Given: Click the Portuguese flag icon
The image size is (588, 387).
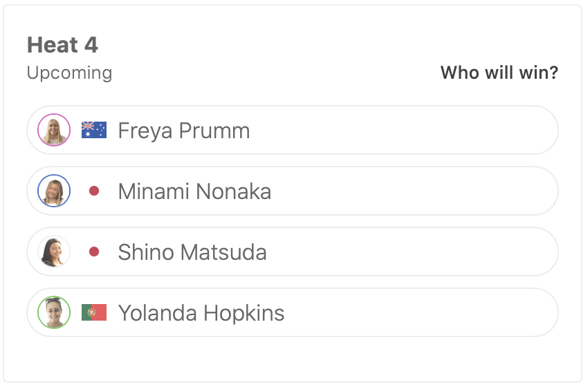Looking at the screenshot, I should pyautogui.click(x=94, y=312).
